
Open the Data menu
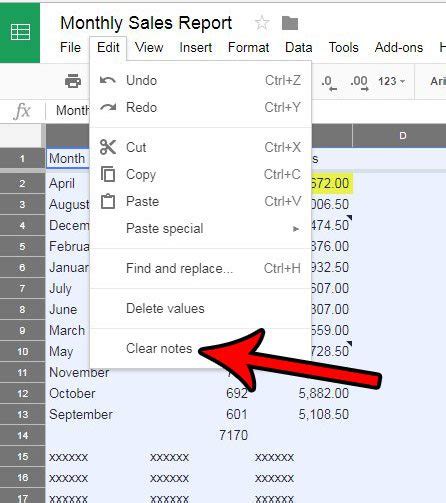pyautogui.click(x=299, y=47)
